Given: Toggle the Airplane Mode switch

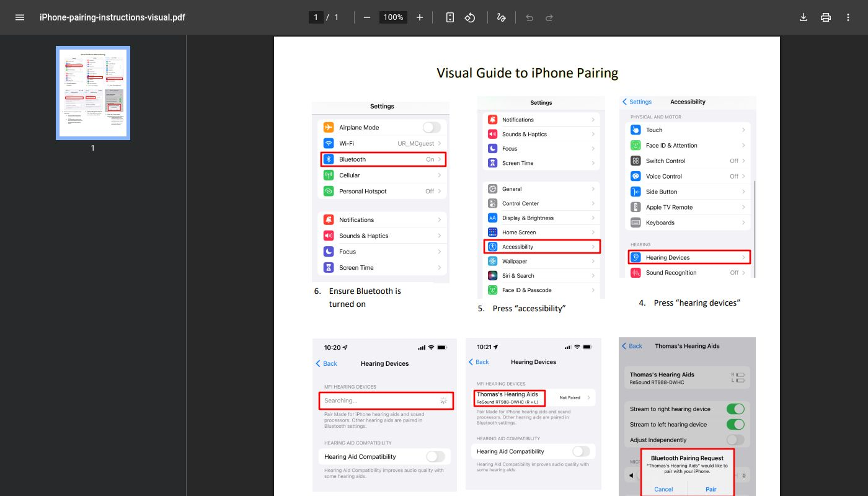Looking at the screenshot, I should coord(432,127).
